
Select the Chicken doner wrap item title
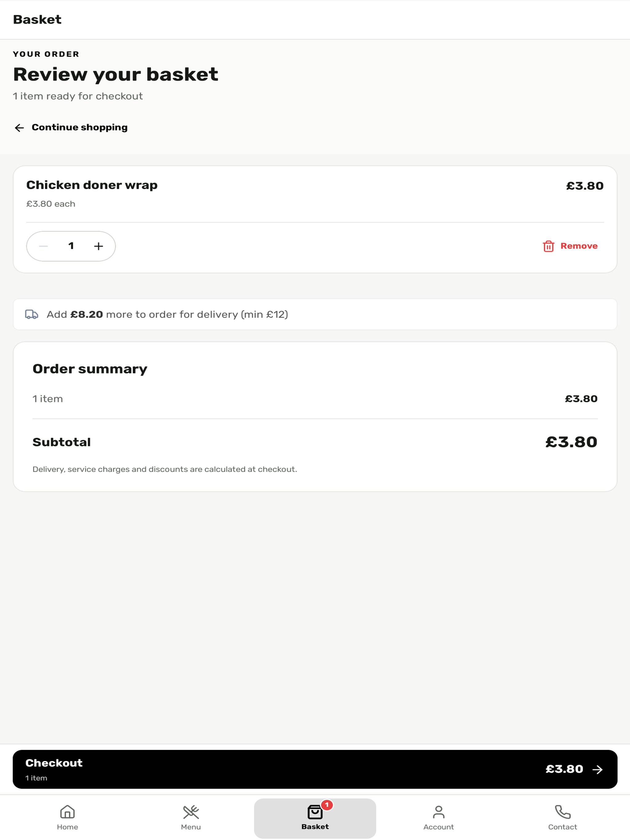92,185
